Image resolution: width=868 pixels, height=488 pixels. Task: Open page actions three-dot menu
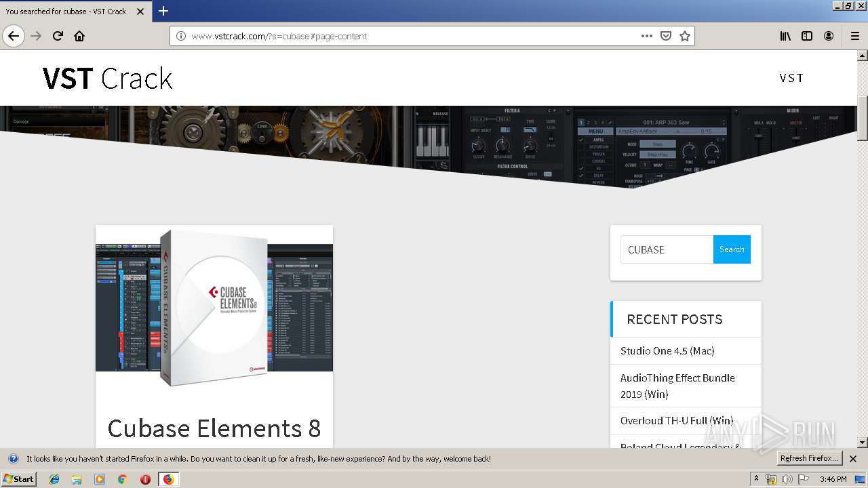(x=647, y=36)
